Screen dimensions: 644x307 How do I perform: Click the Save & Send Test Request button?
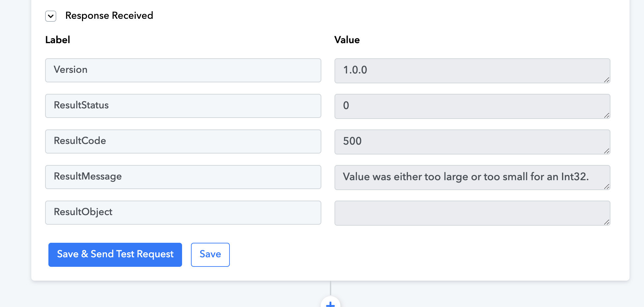115,255
